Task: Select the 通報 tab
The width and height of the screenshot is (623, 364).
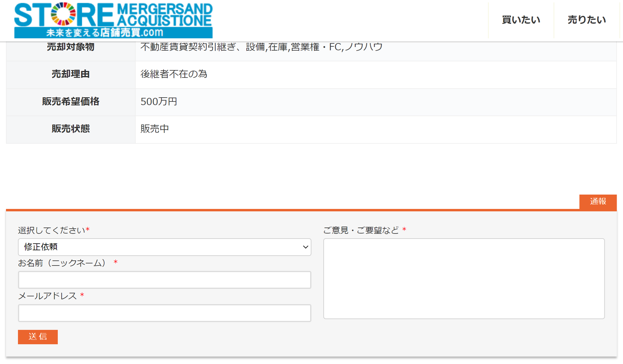Action: click(598, 201)
